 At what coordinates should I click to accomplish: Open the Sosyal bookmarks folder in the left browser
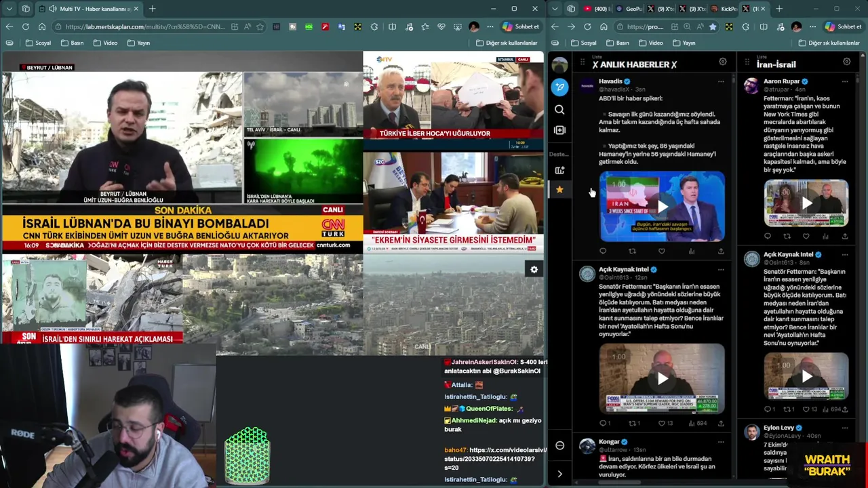pos(38,43)
